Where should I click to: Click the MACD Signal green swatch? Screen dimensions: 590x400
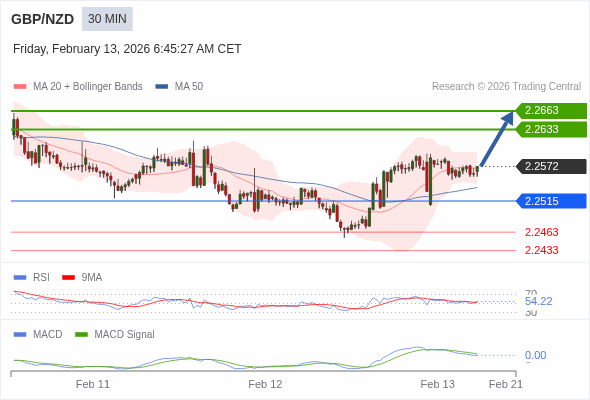coord(81,335)
